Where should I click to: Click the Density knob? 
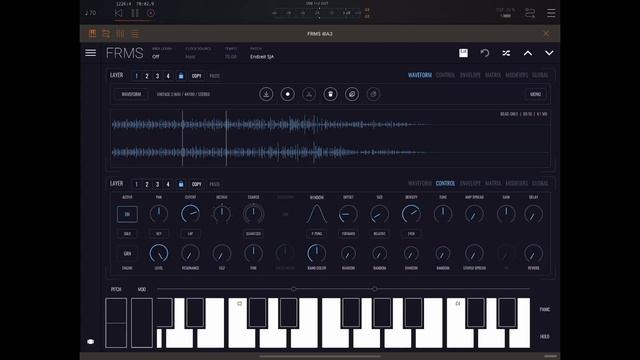point(411,214)
